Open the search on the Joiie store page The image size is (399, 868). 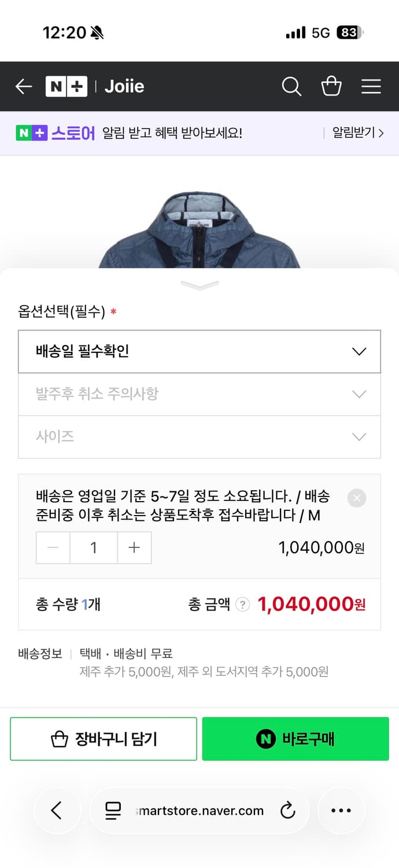[291, 86]
